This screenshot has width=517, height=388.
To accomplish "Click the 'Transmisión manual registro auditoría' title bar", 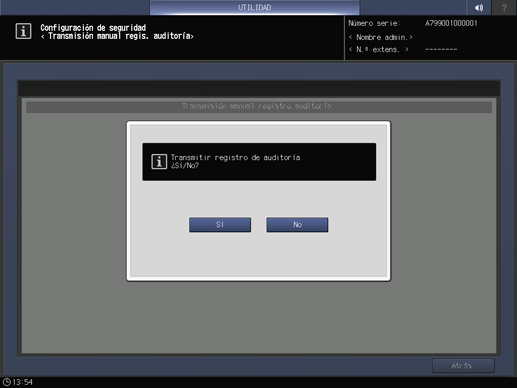I will tap(259, 107).
